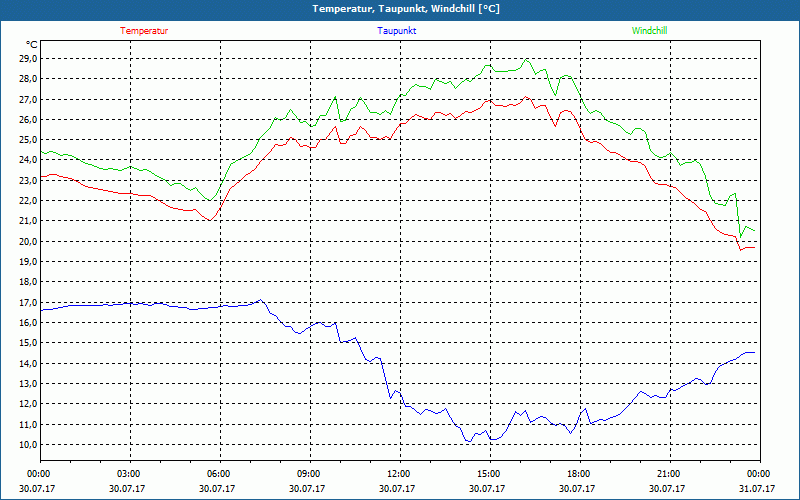Click the 18:00 time axis label

(x=577, y=473)
